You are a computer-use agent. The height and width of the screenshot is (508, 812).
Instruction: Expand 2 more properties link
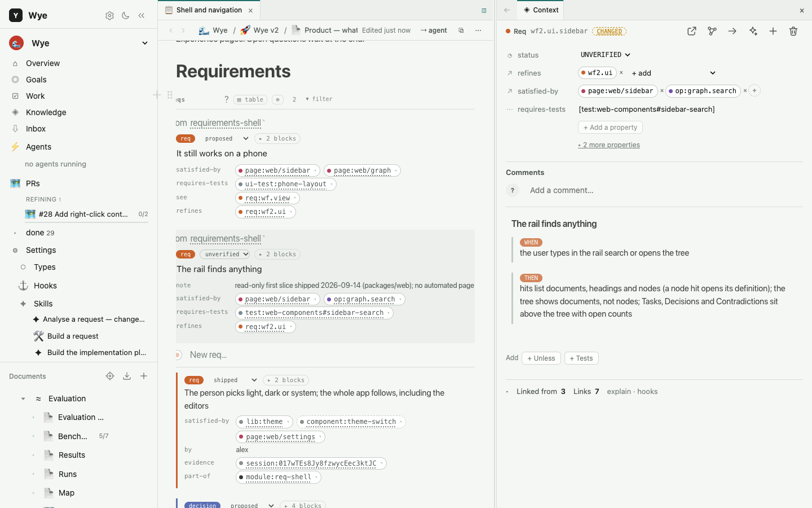609,145
